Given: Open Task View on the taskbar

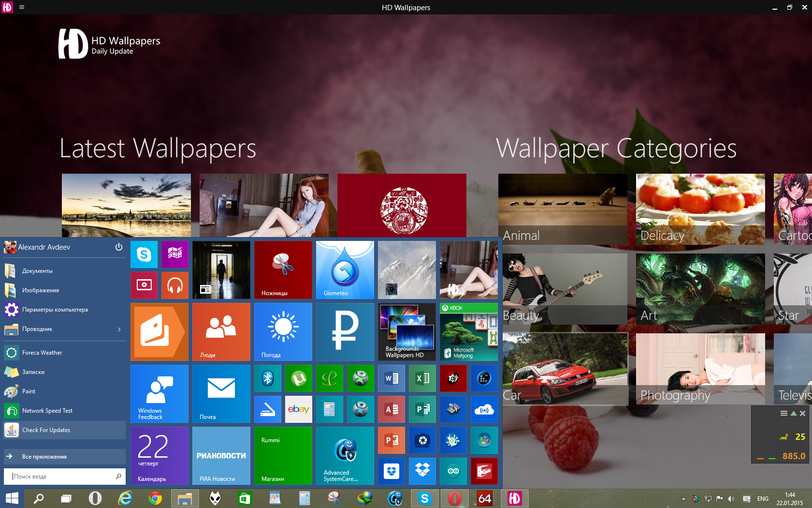Looking at the screenshot, I should (x=66, y=498).
